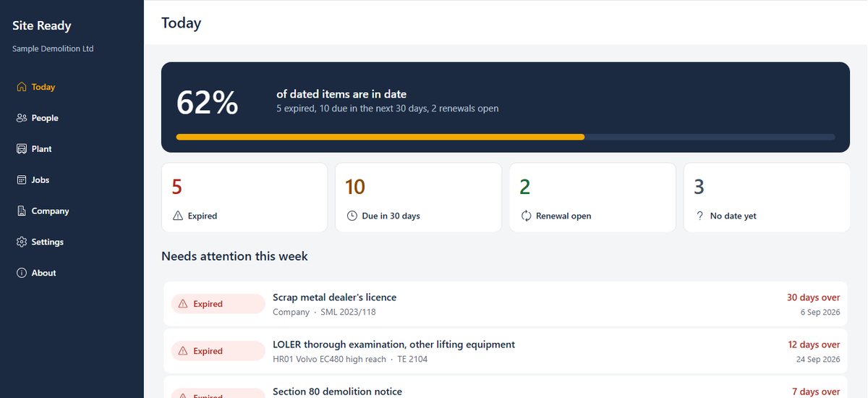868x398 pixels.
Task: Click the date '24 Sep 2026'
Action: (818, 359)
